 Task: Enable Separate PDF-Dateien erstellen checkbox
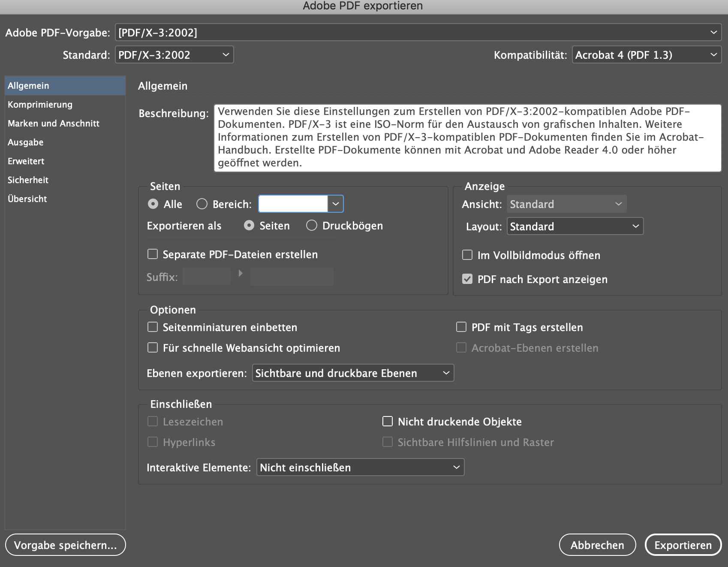pyautogui.click(x=153, y=254)
